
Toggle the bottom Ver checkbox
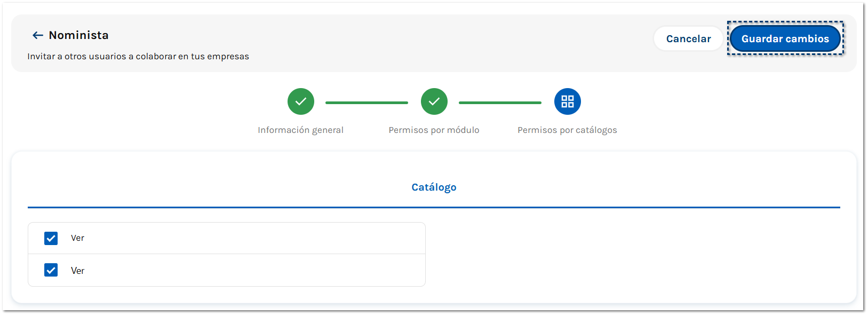pyautogui.click(x=51, y=270)
